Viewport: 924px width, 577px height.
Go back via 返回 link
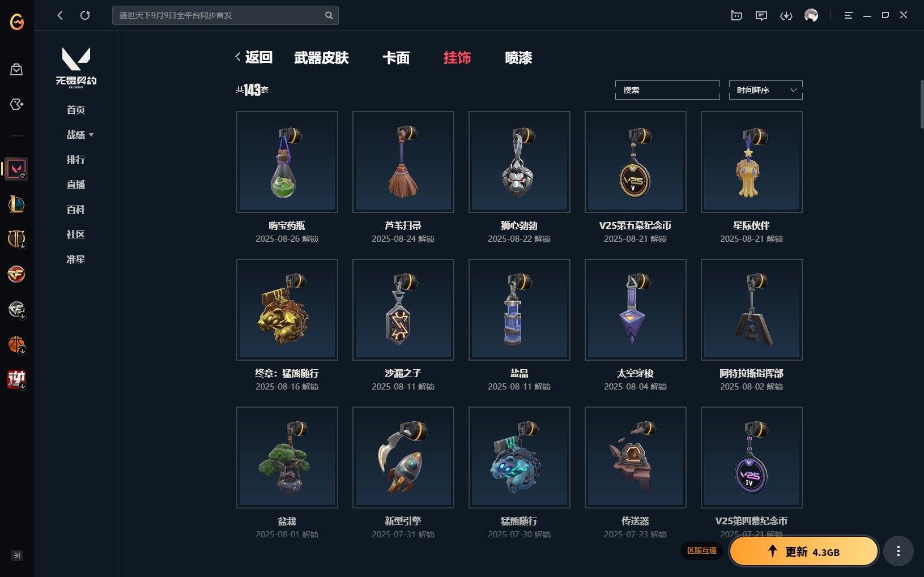pyautogui.click(x=254, y=57)
